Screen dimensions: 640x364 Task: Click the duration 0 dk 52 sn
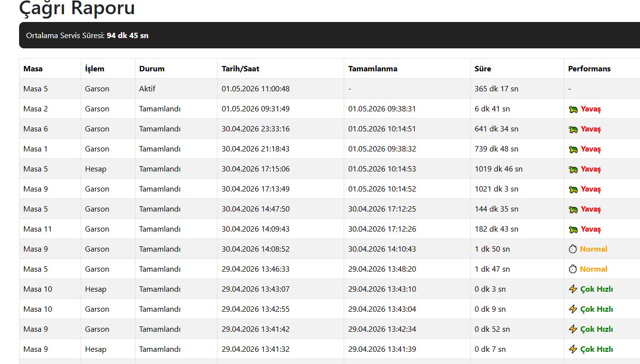(x=492, y=329)
